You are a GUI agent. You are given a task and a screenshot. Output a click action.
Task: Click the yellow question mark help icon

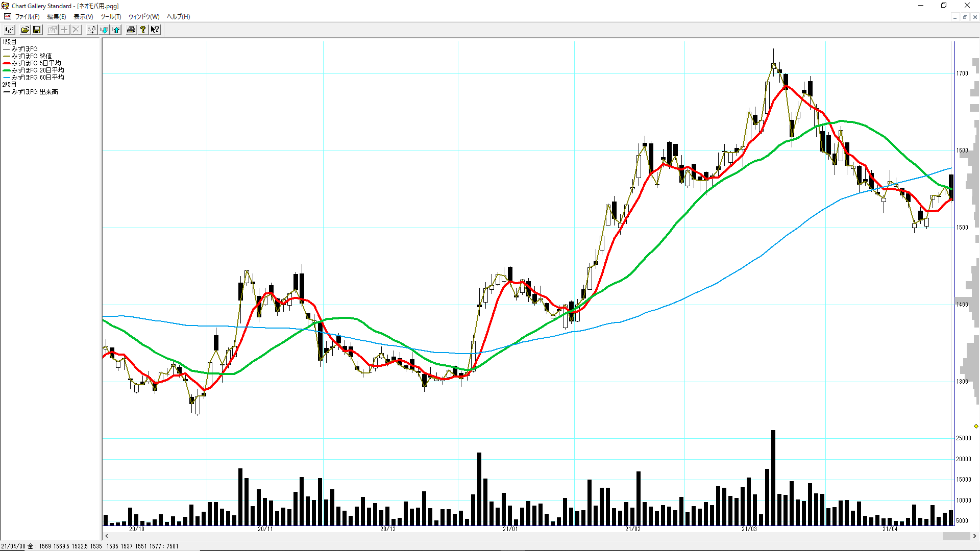click(143, 30)
